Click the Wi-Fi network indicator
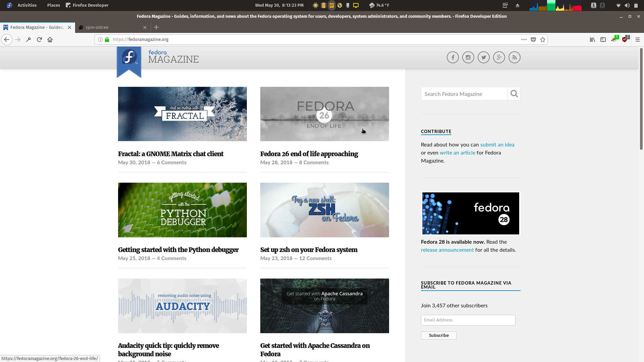This screenshot has width=644, height=362. (618, 5)
